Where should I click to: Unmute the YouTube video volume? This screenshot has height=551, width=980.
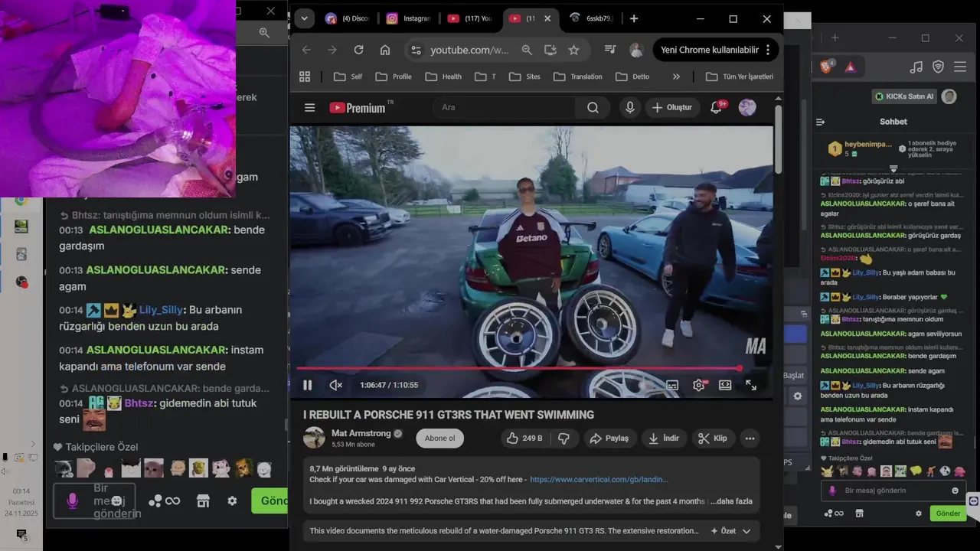pyautogui.click(x=335, y=385)
